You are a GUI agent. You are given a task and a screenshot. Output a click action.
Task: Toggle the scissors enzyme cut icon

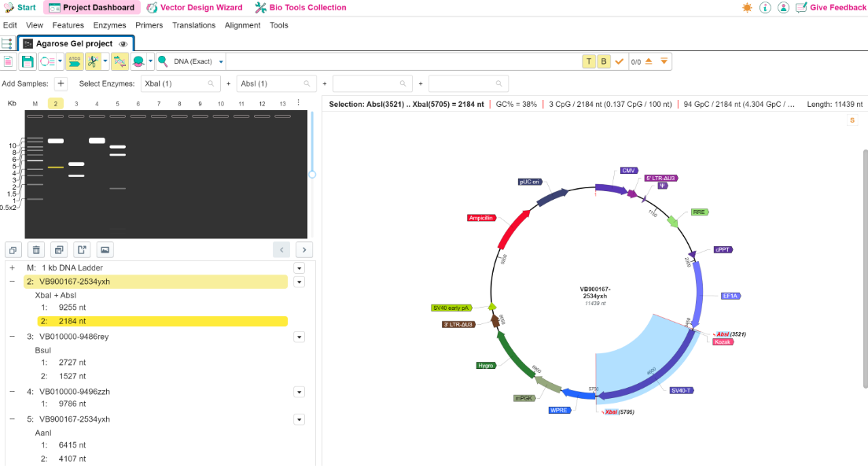[x=93, y=61]
